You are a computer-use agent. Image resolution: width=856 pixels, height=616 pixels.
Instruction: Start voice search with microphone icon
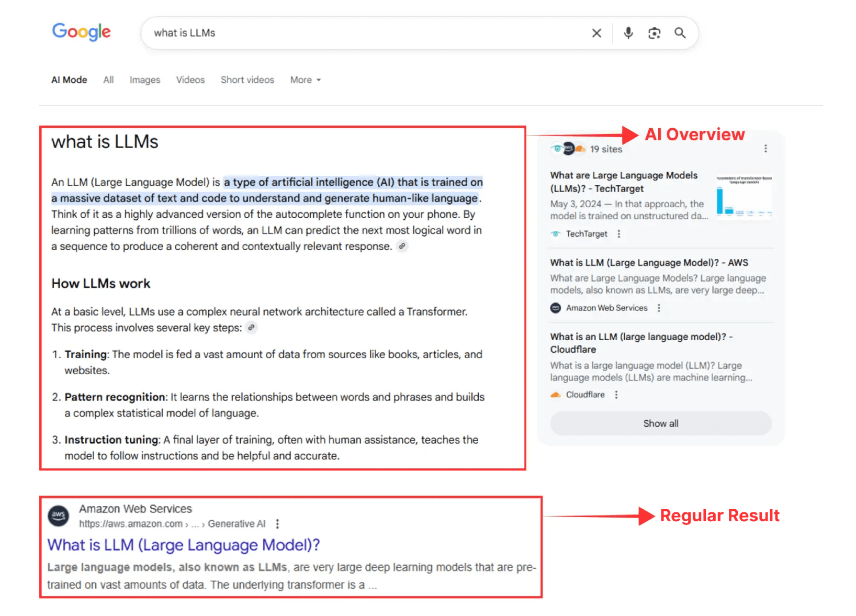coord(628,33)
